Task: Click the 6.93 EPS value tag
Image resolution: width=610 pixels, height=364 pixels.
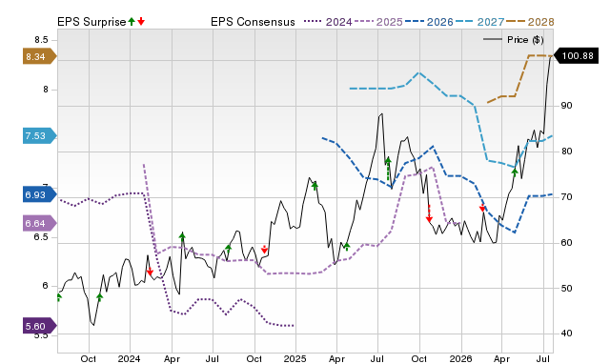Action: tap(40, 194)
